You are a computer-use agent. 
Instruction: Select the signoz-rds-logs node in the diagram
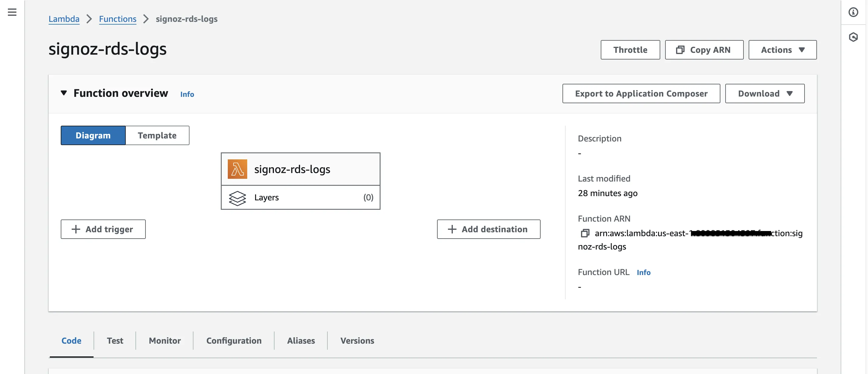[x=300, y=169]
